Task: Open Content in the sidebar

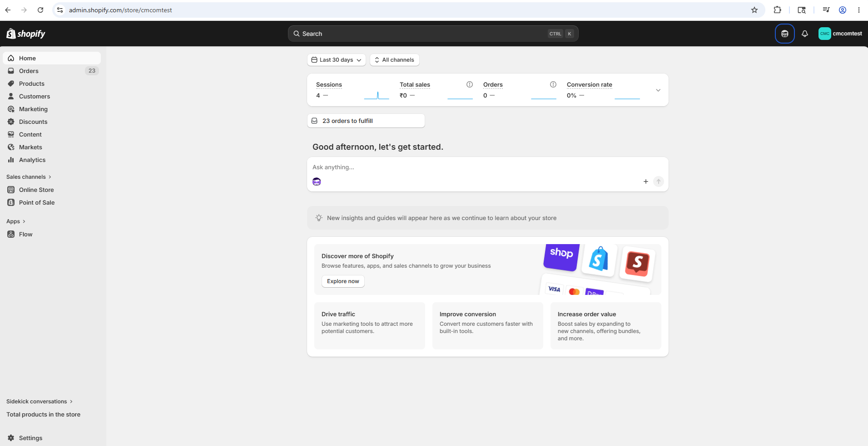Action: tap(52, 134)
